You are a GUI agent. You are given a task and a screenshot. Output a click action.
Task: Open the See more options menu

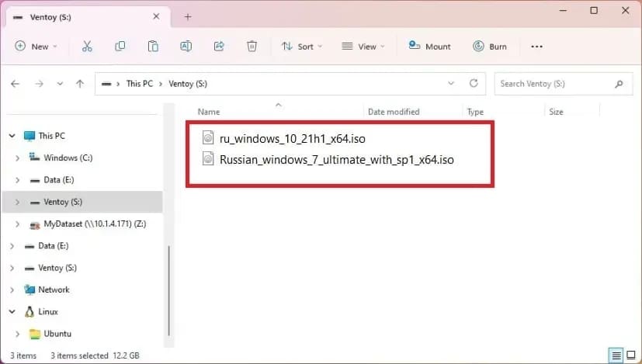(x=536, y=47)
